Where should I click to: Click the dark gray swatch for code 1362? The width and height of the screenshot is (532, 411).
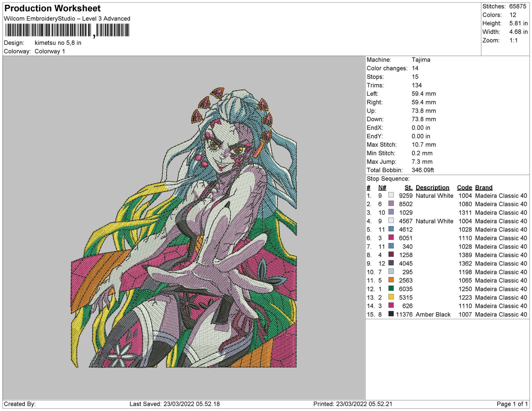391,263
